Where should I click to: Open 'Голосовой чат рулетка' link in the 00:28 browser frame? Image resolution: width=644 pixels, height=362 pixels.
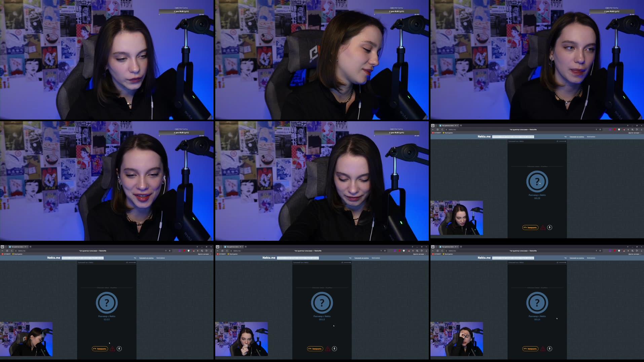[x=577, y=137]
